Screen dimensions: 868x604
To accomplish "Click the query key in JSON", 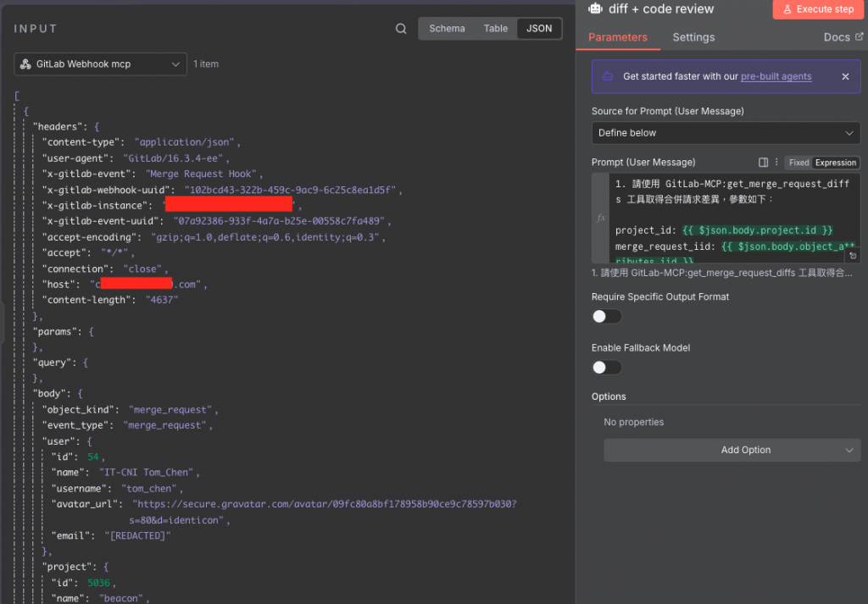I will [x=50, y=363].
